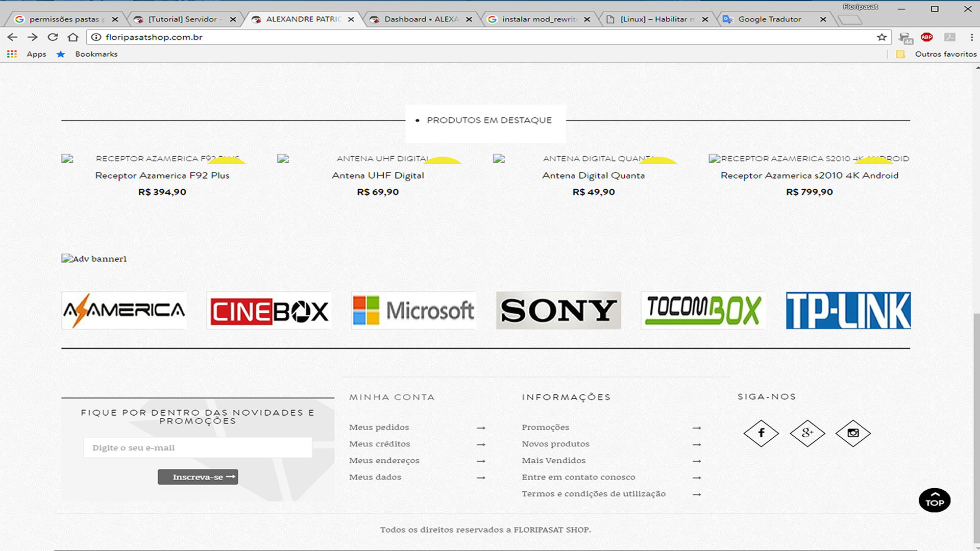Bookmark page with the star icon
Viewport: 980px width, 551px height.
pyautogui.click(x=881, y=37)
